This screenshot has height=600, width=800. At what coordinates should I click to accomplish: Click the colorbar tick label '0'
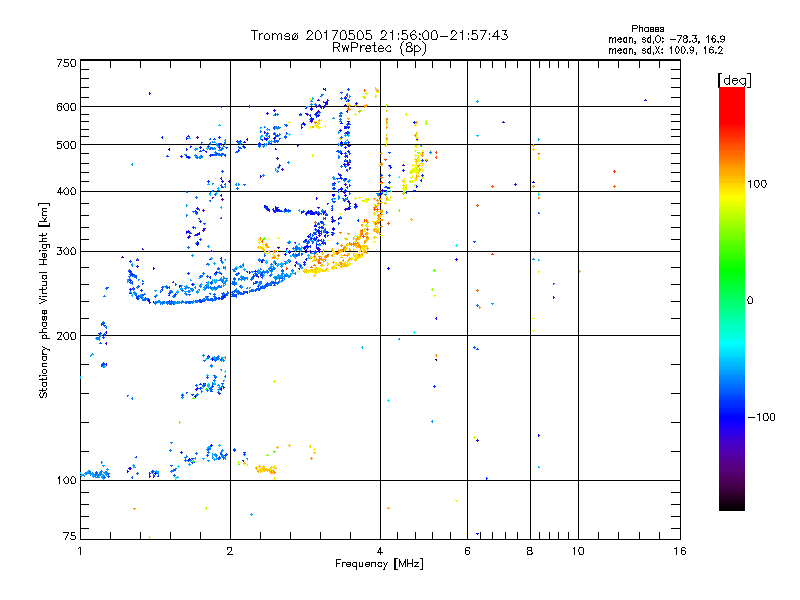coord(750,301)
